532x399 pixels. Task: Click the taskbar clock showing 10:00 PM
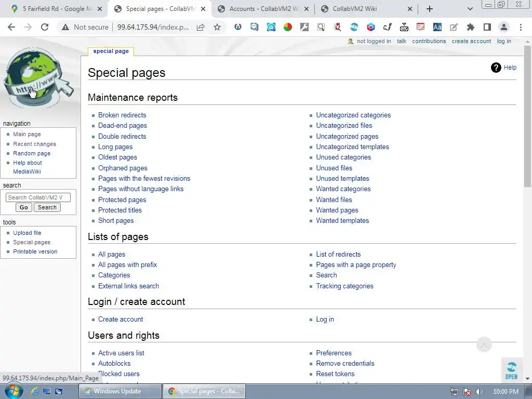(x=506, y=392)
